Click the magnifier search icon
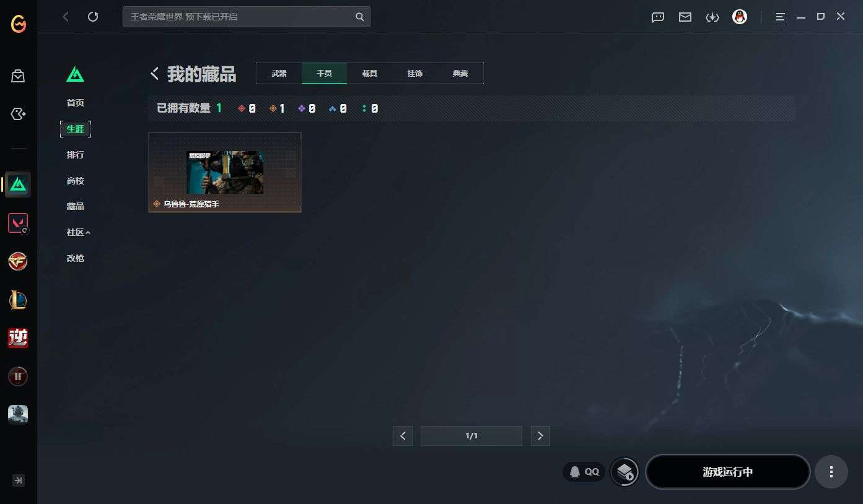863x504 pixels. click(x=359, y=17)
